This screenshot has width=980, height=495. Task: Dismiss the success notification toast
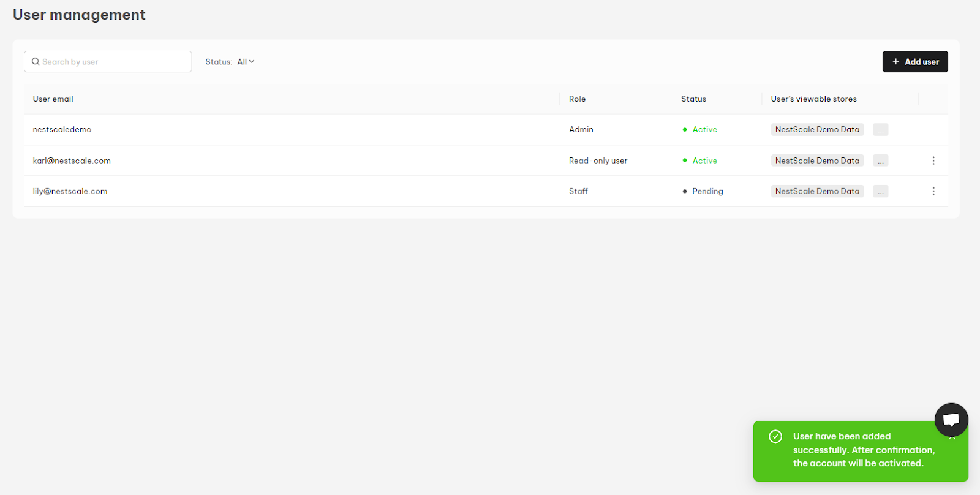pyautogui.click(x=952, y=439)
